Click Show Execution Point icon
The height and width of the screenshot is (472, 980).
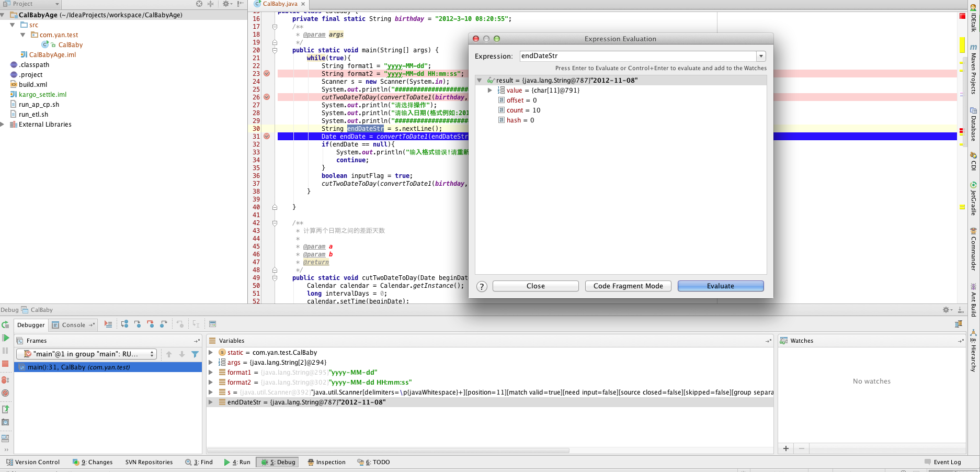tap(108, 324)
